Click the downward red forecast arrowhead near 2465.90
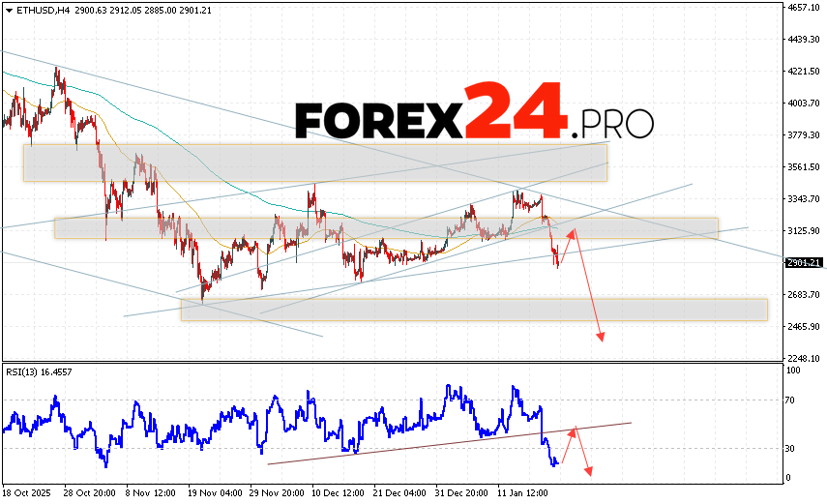This screenshot has height=504, width=827. [601, 337]
